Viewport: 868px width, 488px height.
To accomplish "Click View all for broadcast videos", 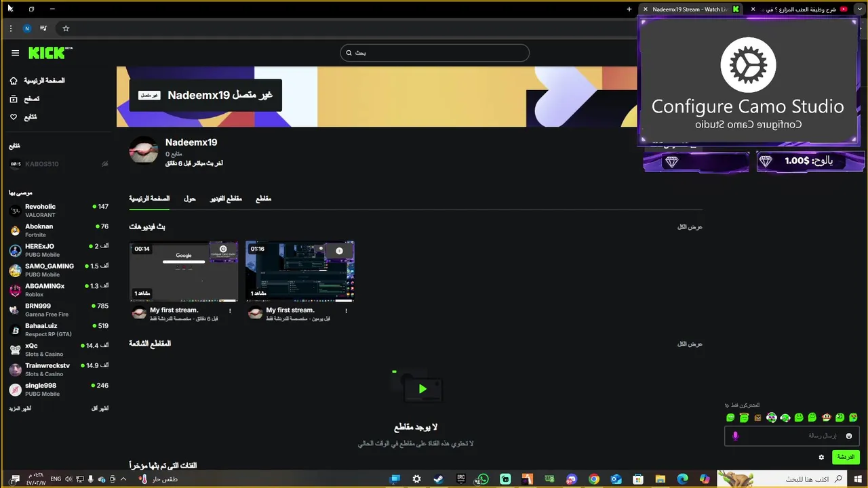I will pyautogui.click(x=690, y=226).
